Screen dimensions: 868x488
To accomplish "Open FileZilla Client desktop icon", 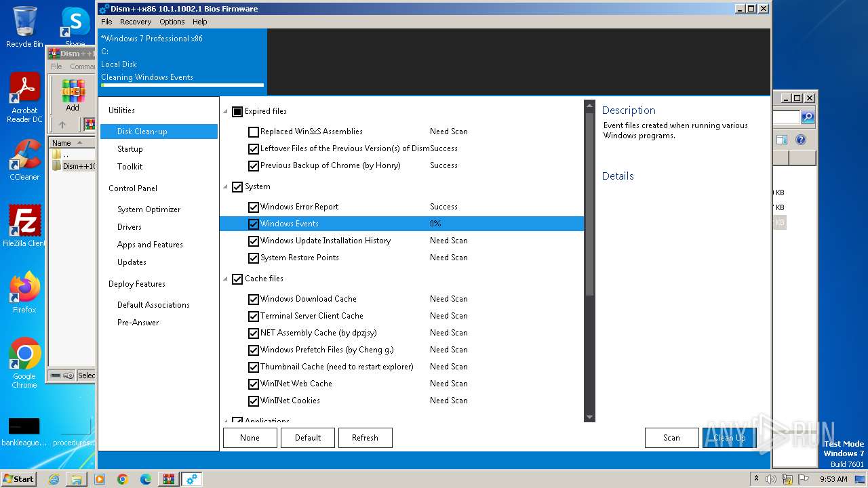I will [x=24, y=226].
